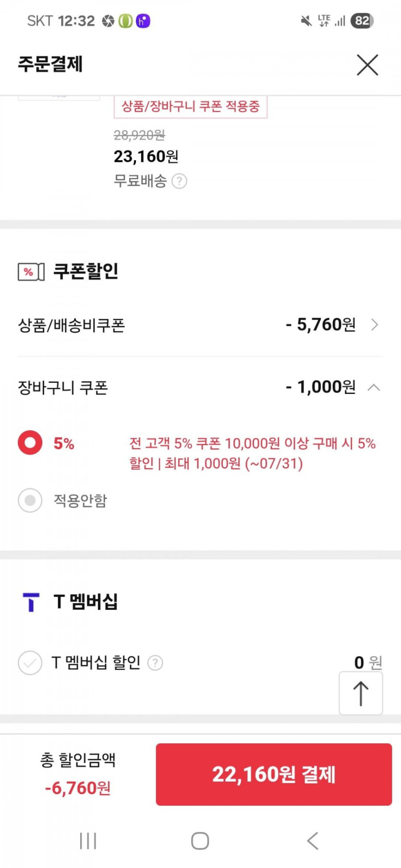Tap the 쿠폰할인 coupon percent icon
401x868 pixels.
point(31,272)
